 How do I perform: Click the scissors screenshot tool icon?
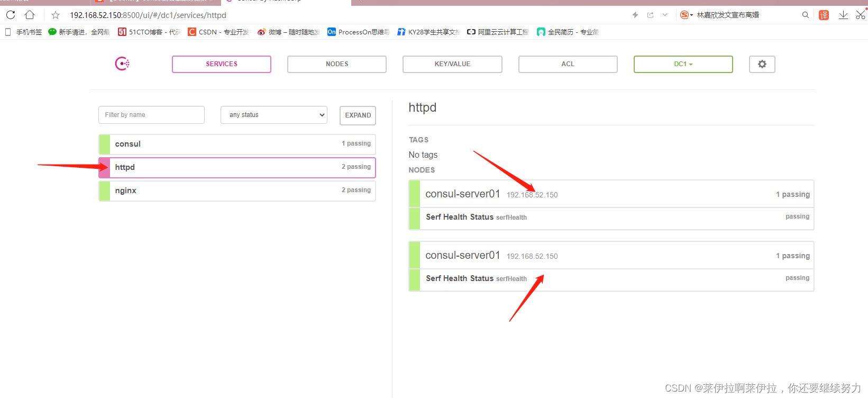point(861,15)
